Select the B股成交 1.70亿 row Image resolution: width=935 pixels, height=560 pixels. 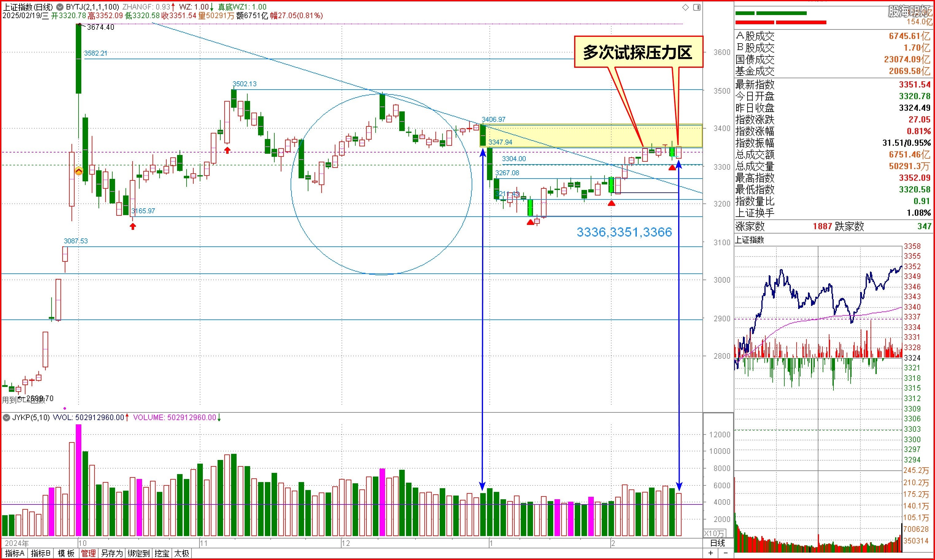[833, 48]
